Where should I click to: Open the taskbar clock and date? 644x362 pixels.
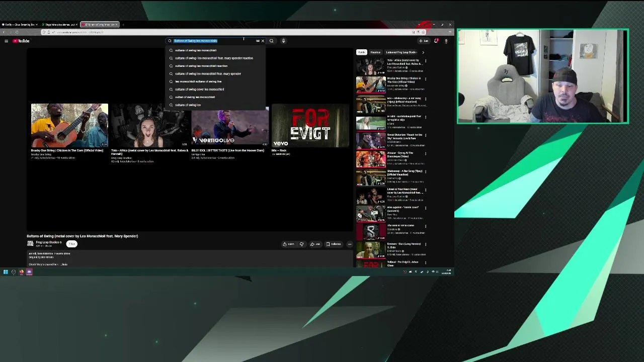tap(446, 272)
